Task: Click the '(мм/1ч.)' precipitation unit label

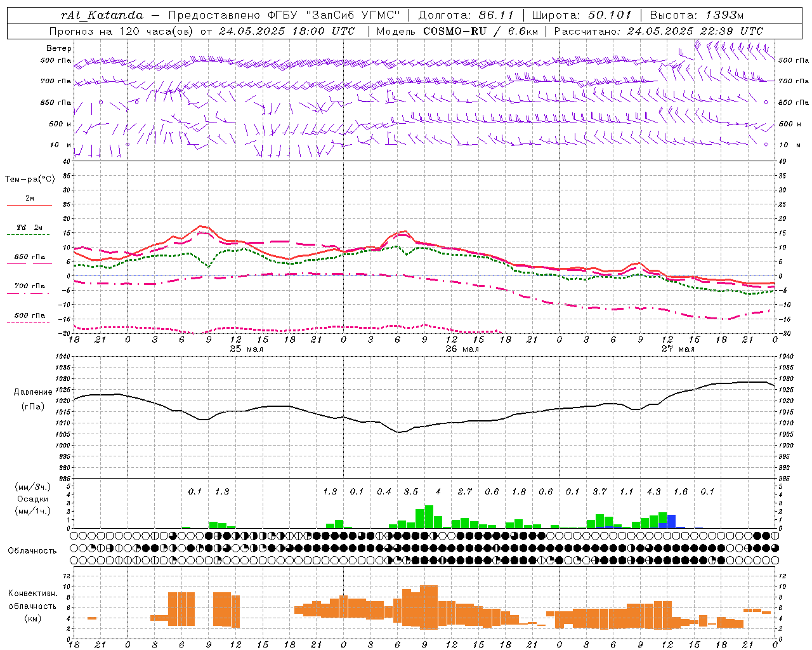Action: (32, 512)
